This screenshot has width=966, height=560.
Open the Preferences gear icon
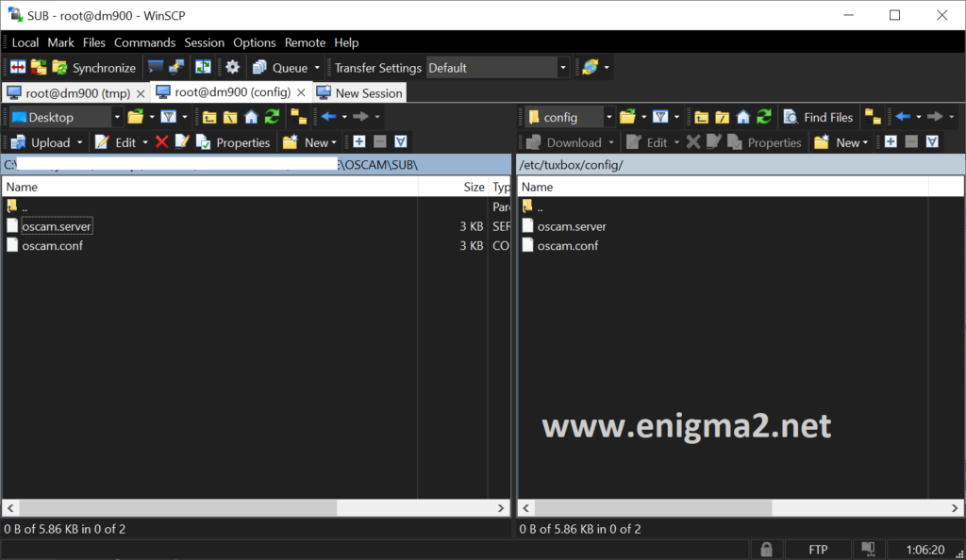tap(232, 67)
